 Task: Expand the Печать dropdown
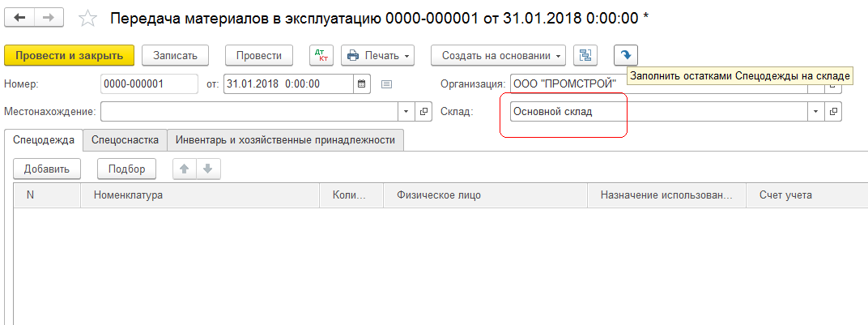(377, 55)
